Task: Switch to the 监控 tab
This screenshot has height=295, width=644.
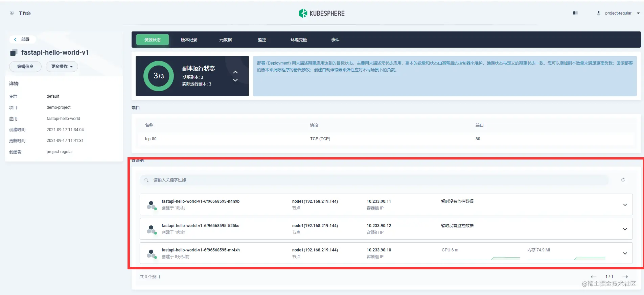Action: 262,40
